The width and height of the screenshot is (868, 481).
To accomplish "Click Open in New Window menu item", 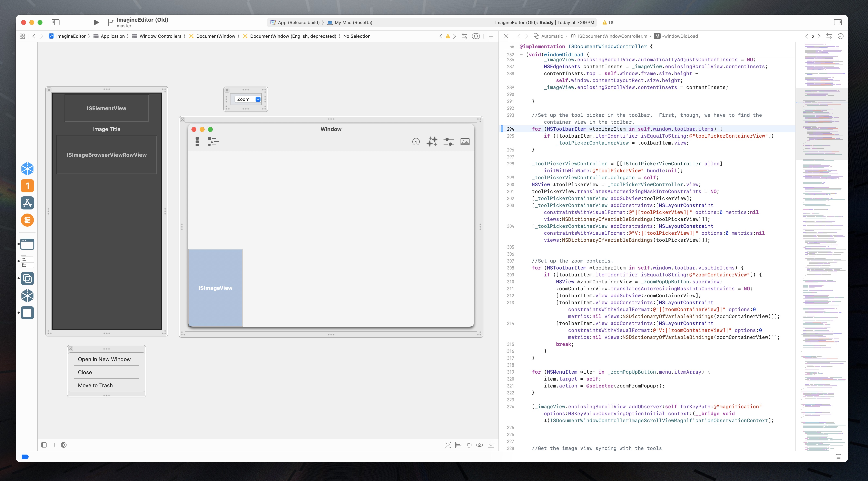I will pyautogui.click(x=104, y=359).
